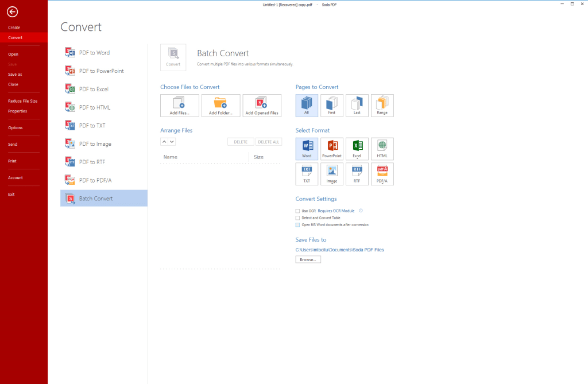588x384 pixels.
Task: Click the DELETE ALL button
Action: (x=269, y=142)
